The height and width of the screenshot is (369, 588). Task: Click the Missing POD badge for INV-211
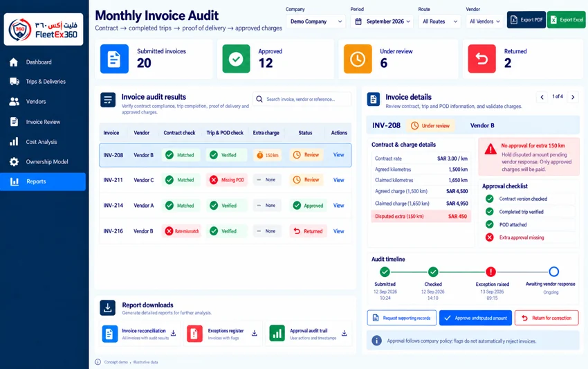(x=228, y=180)
